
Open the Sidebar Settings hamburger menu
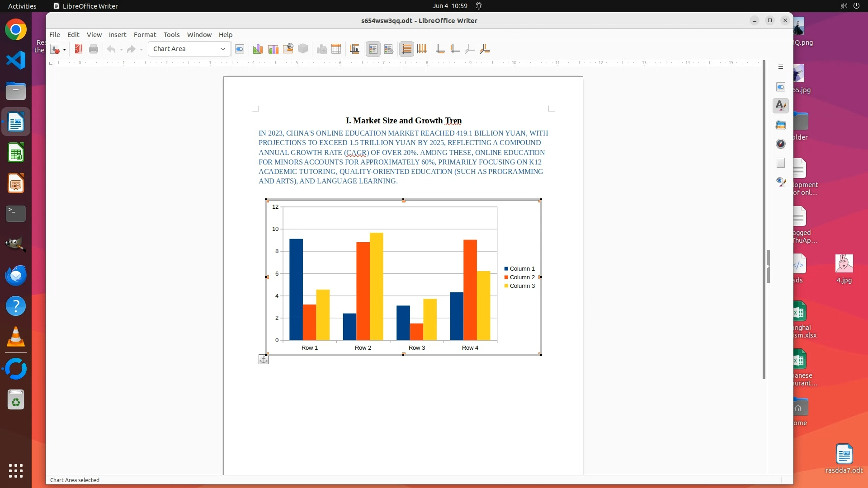[x=781, y=67]
